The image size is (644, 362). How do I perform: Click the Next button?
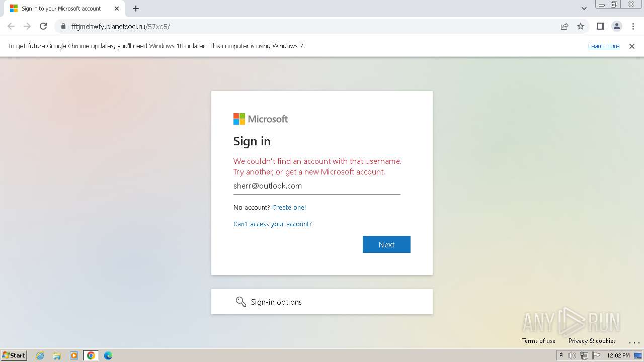coord(386,244)
